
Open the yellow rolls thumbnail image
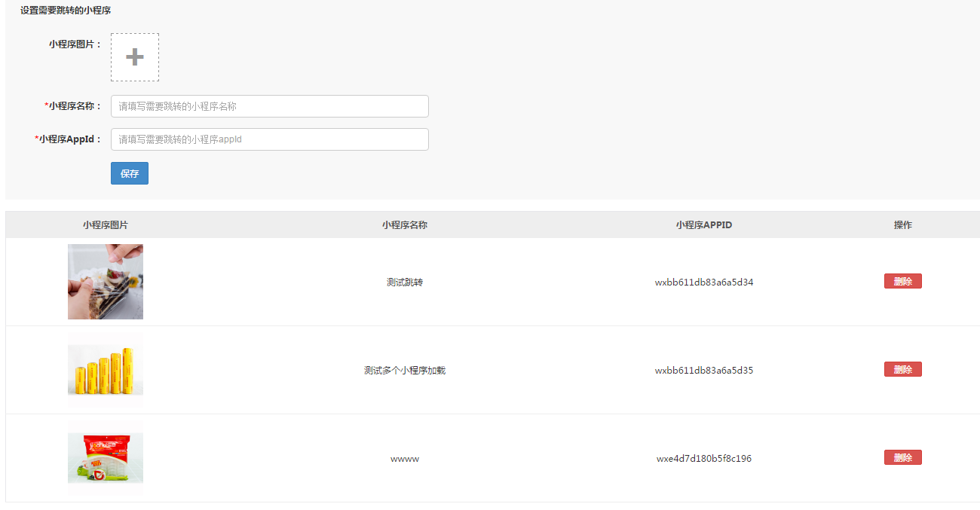point(106,370)
